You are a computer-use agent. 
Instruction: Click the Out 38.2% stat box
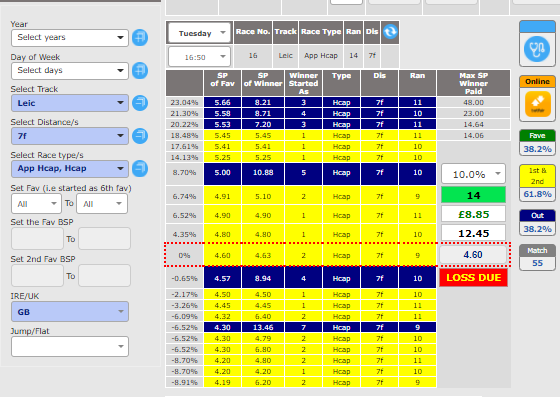click(537, 222)
